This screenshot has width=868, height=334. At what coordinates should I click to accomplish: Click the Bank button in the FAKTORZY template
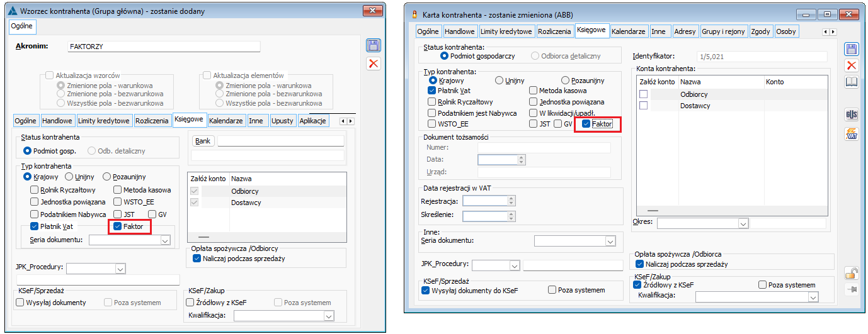point(203,141)
